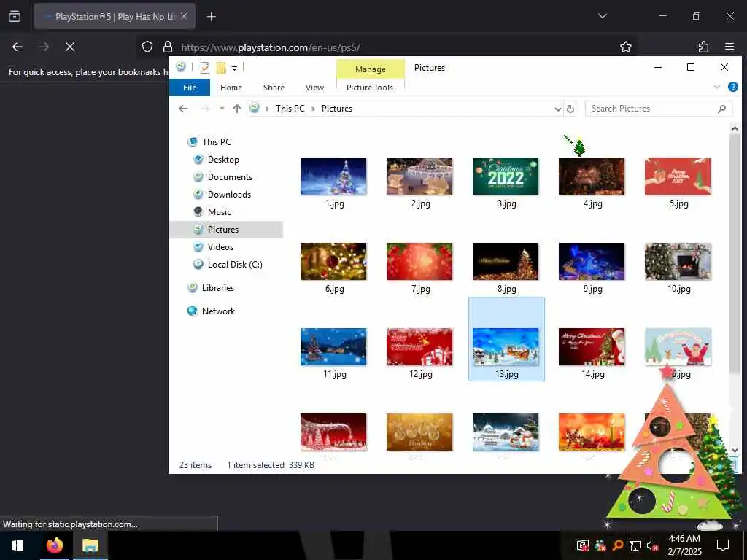Select the Manage contextual tab
Screen dimensions: 747x560
coord(370,69)
